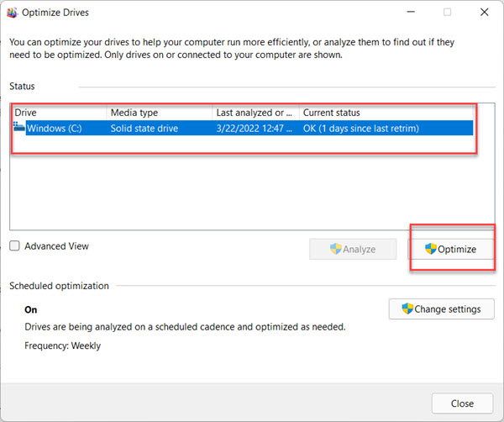Click the OK (1 days since last retrim) status
The width and height of the screenshot is (504, 422).
point(361,129)
